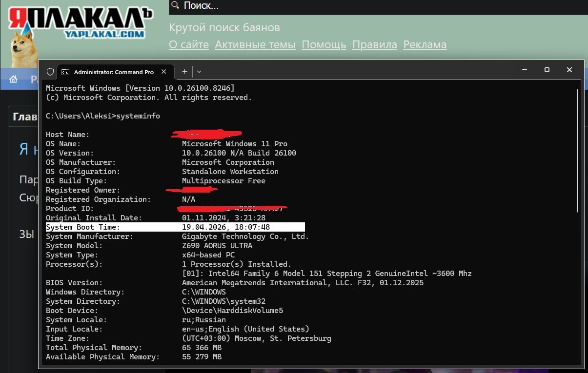Open the Правила link
The width and height of the screenshot is (588, 373).
click(375, 45)
